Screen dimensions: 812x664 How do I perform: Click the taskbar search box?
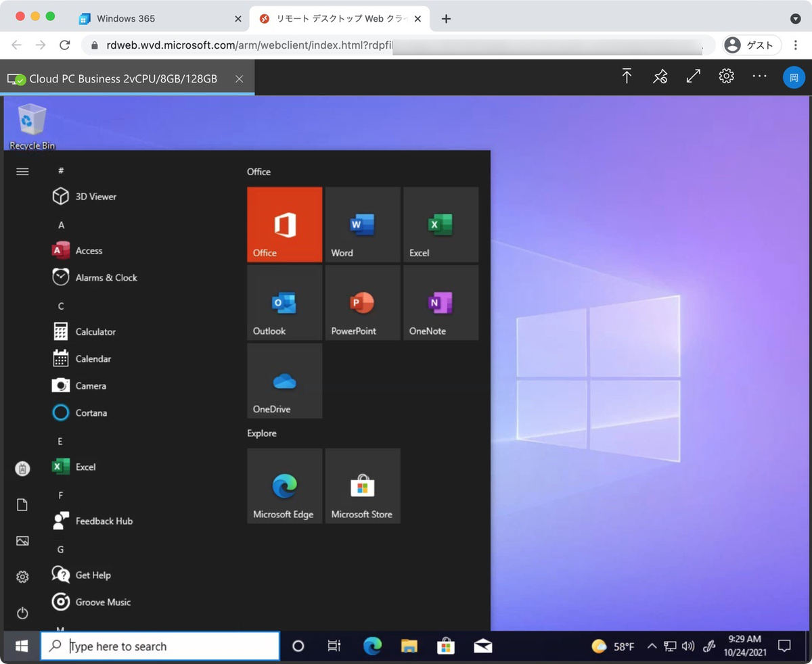(x=160, y=646)
